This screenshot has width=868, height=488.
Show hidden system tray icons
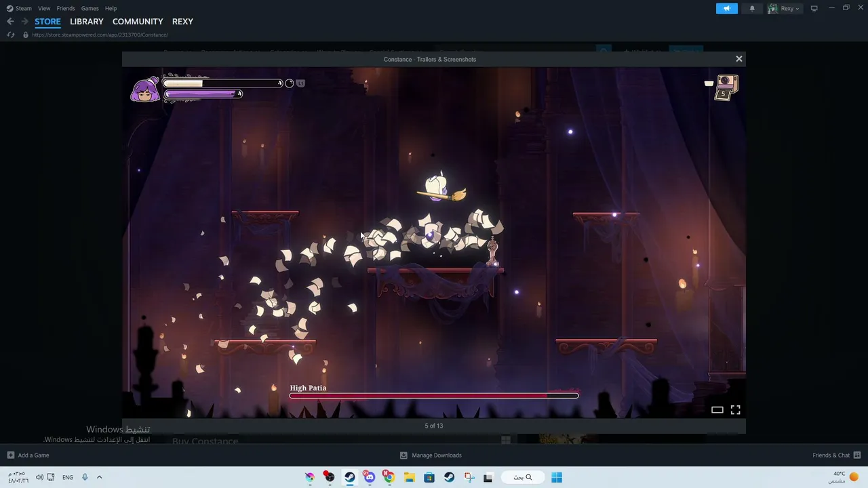99,477
